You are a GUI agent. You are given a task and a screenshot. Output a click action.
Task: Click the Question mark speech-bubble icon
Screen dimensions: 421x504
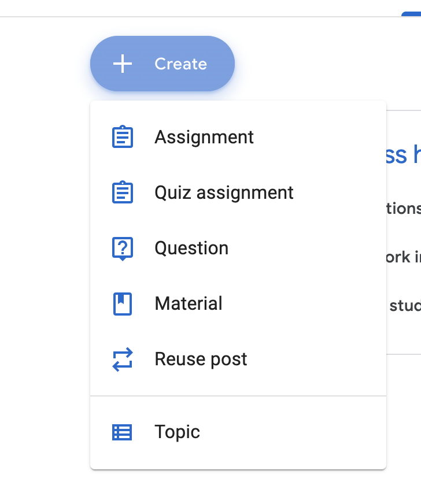[122, 249]
